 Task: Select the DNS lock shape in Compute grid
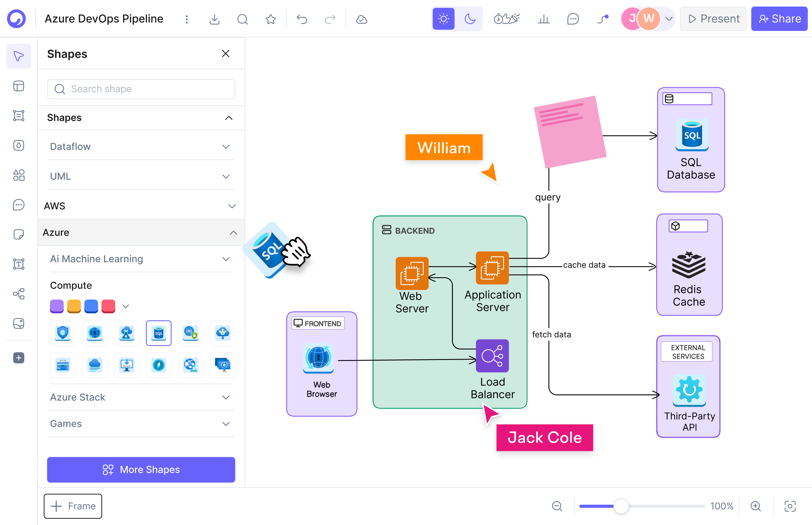(x=191, y=333)
